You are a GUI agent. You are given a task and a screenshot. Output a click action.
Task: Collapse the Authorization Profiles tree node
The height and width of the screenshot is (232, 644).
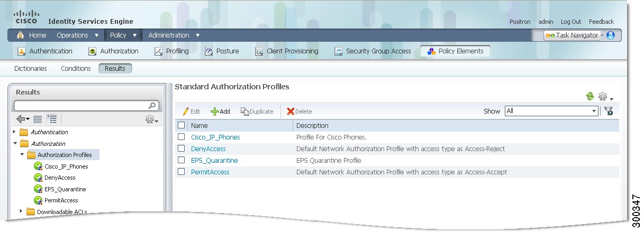[22, 155]
